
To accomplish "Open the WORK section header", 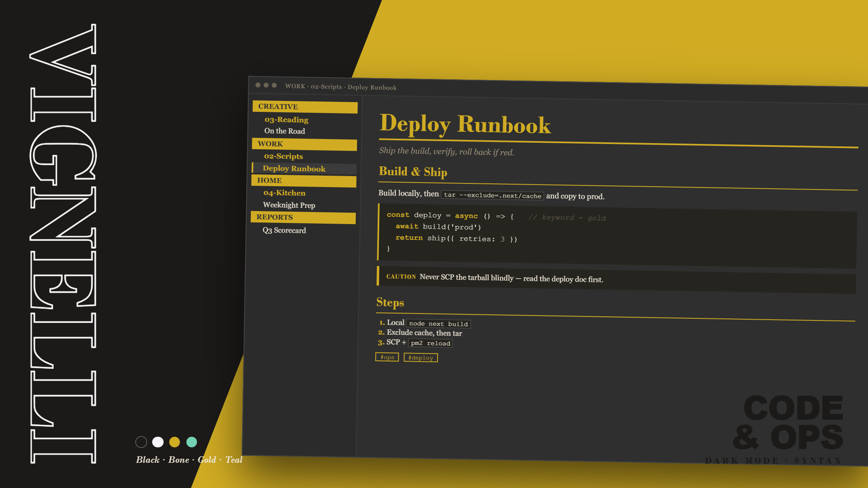I will 304,144.
